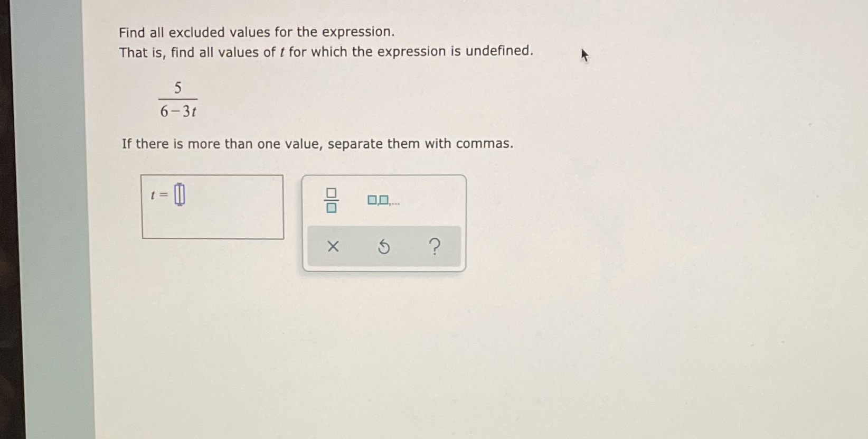Choose the stacked-boxes fraction button
Viewport: 868px width, 439px height.
[332, 201]
